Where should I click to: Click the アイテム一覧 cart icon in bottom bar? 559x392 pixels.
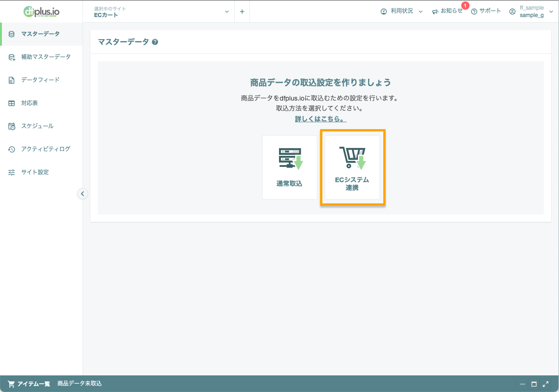coord(11,384)
